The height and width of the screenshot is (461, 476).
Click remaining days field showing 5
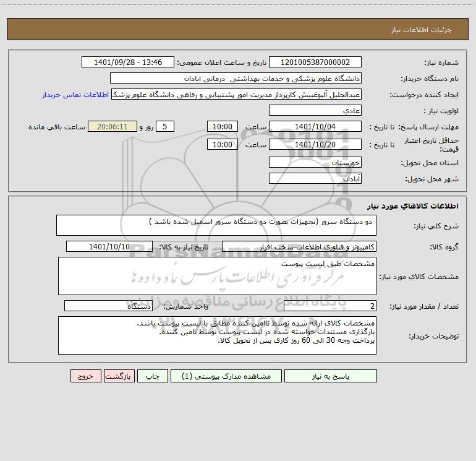coord(165,127)
